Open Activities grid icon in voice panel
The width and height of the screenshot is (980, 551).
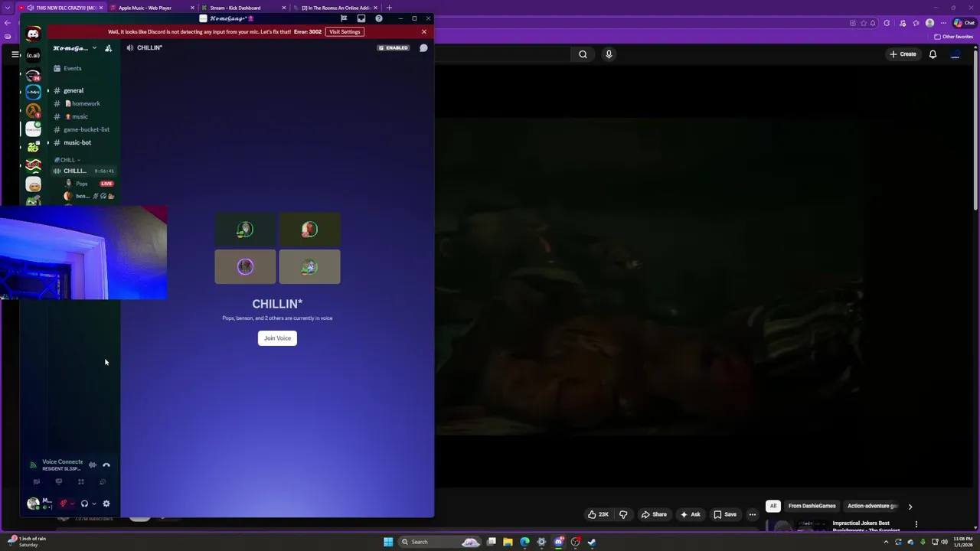pos(80,482)
